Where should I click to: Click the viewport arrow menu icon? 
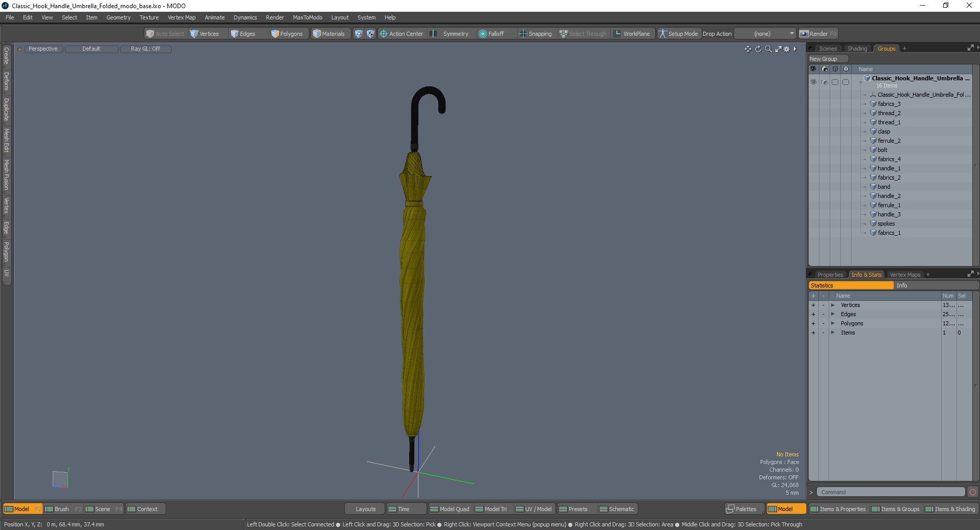click(x=795, y=49)
